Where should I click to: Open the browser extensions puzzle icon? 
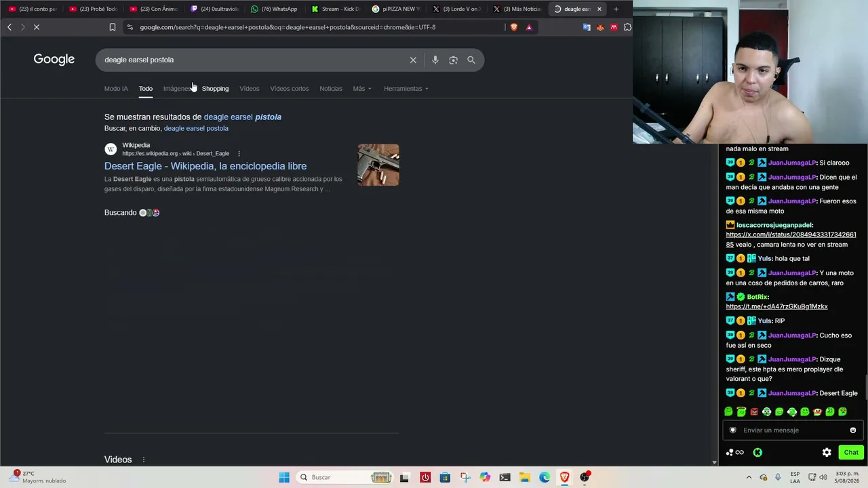627,27
